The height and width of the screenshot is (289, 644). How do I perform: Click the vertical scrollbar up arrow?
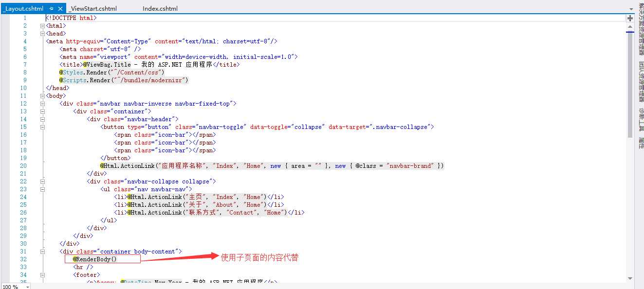tap(629, 28)
